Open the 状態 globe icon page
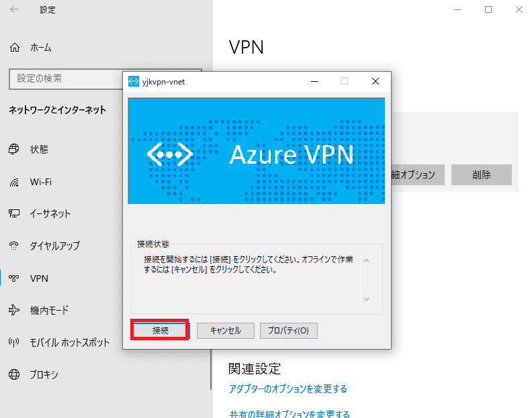Viewport: 532px width, 418px height. click(x=14, y=149)
